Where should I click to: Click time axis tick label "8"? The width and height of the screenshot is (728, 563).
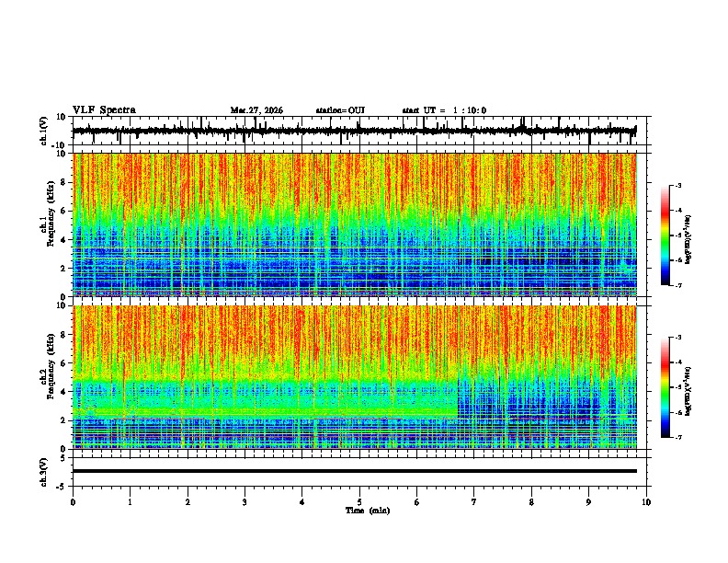click(x=531, y=502)
